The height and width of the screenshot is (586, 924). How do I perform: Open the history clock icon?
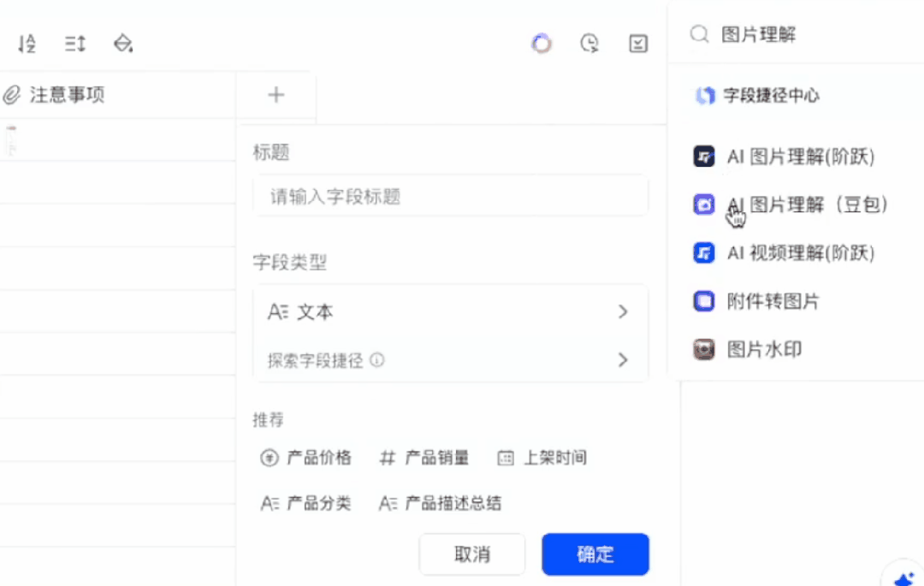tap(589, 44)
